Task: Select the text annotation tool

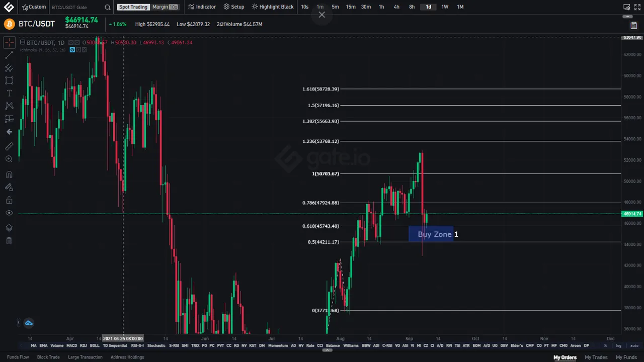Action: (x=9, y=93)
